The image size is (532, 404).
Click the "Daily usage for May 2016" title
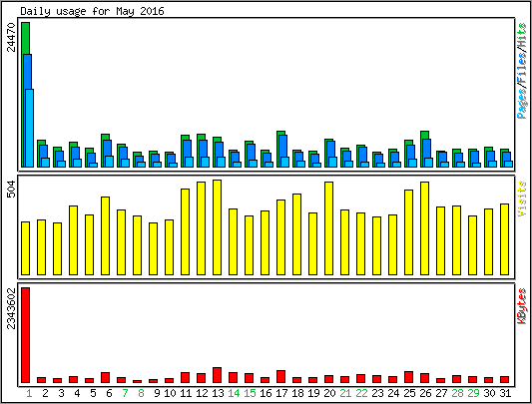pyautogui.click(x=92, y=11)
